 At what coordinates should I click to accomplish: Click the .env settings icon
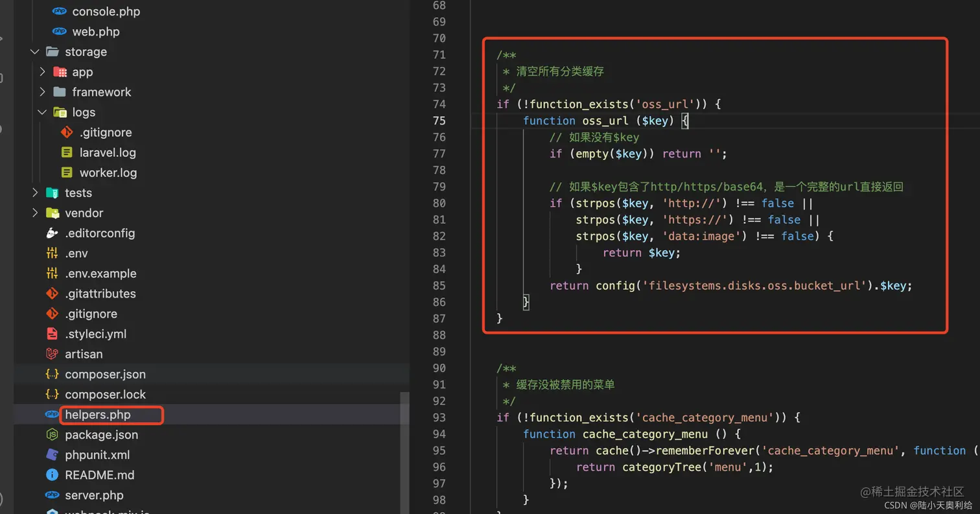[x=52, y=253]
